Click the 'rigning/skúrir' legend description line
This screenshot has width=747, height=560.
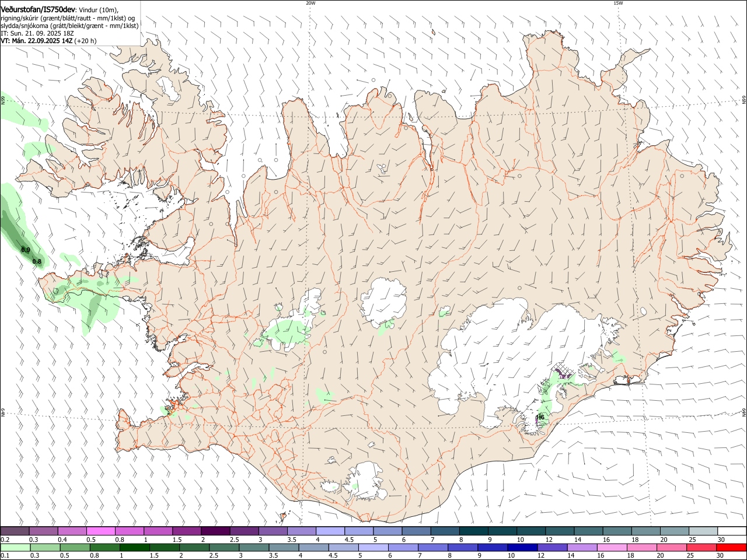point(68,18)
